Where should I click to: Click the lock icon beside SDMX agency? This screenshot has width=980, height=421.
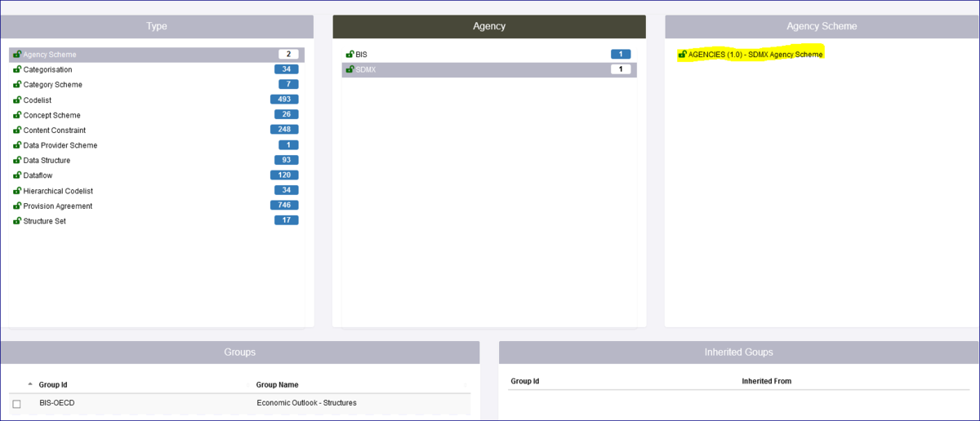click(x=350, y=69)
